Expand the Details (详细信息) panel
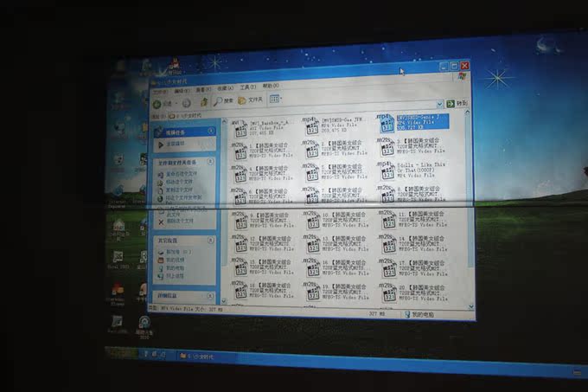The height and width of the screenshot is (392, 588). click(x=210, y=294)
